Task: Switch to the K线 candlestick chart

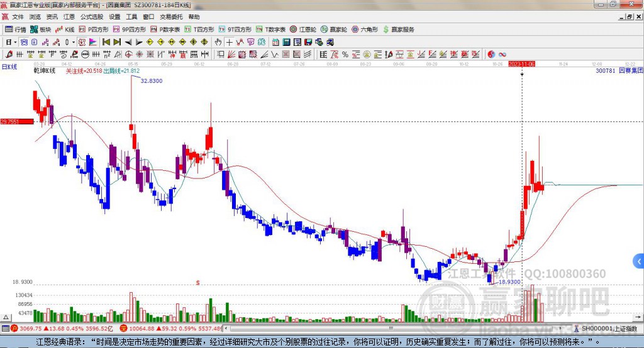Action: [x=65, y=30]
